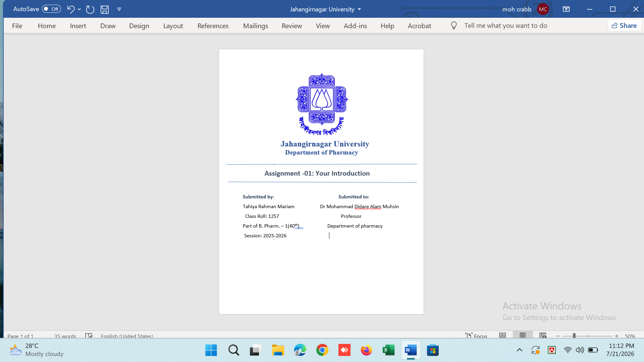Image resolution: width=644 pixels, height=362 pixels.
Task: Switch to Read Mode view
Action: click(x=502, y=336)
